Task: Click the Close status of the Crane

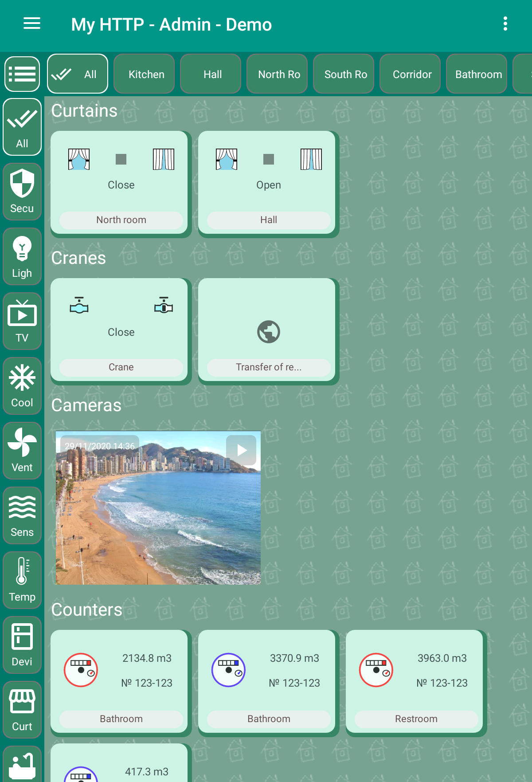Action: pyautogui.click(x=121, y=332)
